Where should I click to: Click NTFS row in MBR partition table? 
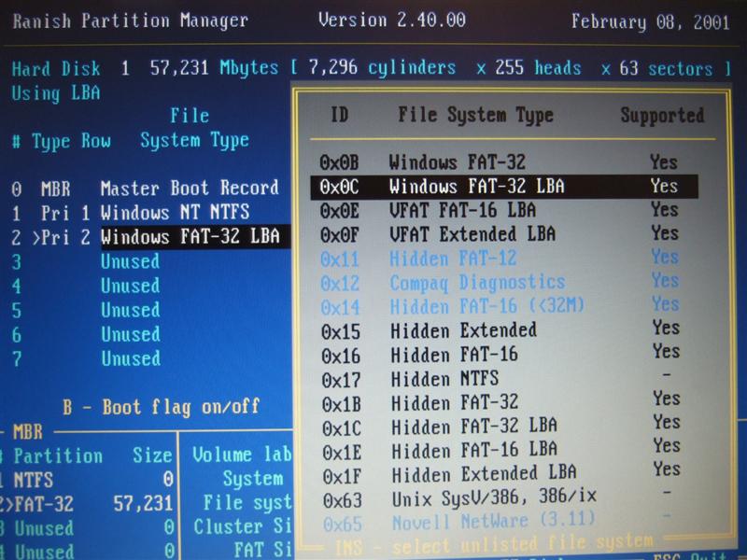click(x=87, y=479)
